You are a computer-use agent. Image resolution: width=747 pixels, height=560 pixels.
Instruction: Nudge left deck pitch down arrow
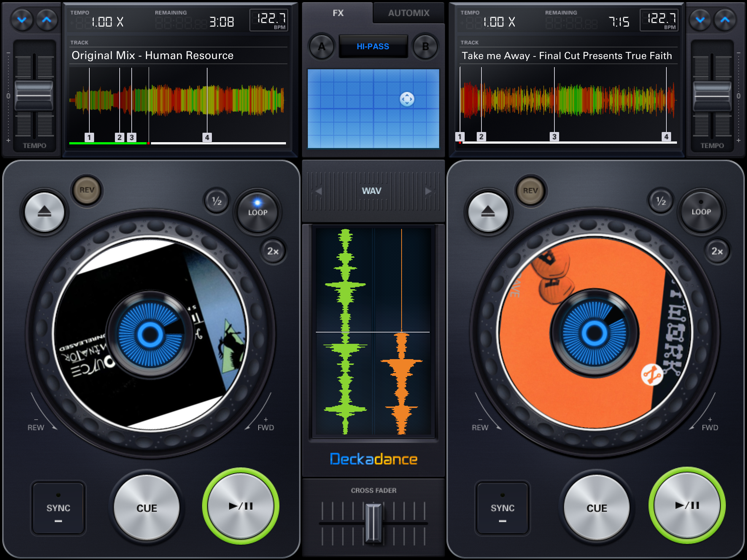pyautogui.click(x=22, y=20)
